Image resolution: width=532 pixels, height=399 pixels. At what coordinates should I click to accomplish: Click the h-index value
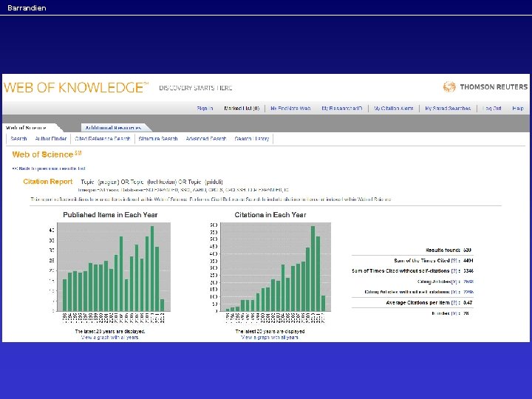[x=465, y=313]
